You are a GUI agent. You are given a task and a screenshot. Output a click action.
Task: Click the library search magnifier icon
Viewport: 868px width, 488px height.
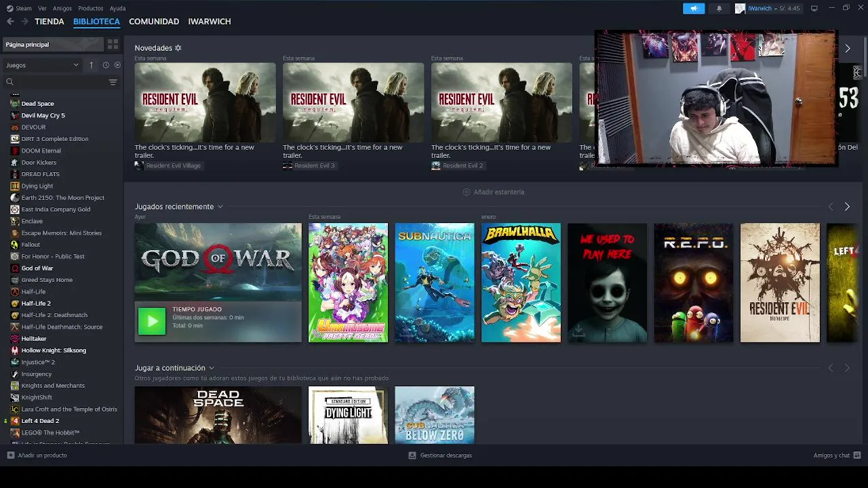(9, 82)
